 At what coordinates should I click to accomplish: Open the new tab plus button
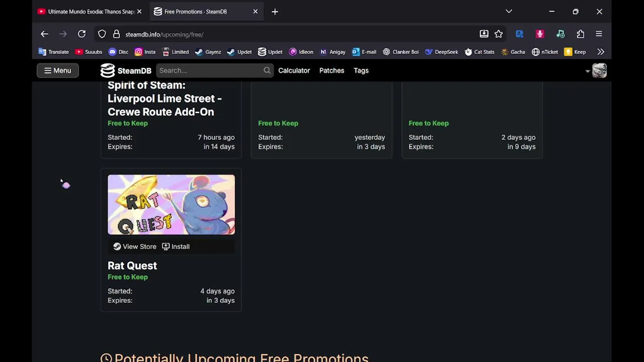[275, 12]
